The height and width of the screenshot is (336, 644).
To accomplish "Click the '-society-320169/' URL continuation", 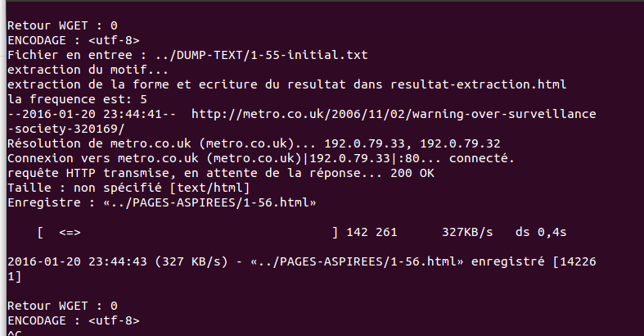I will pos(65,129).
